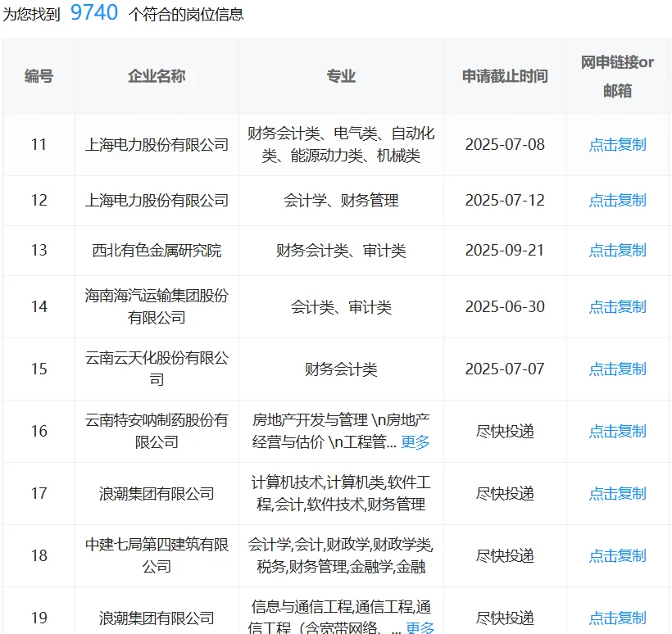
Task: Click the 编号 column header
Action: pyautogui.click(x=39, y=76)
